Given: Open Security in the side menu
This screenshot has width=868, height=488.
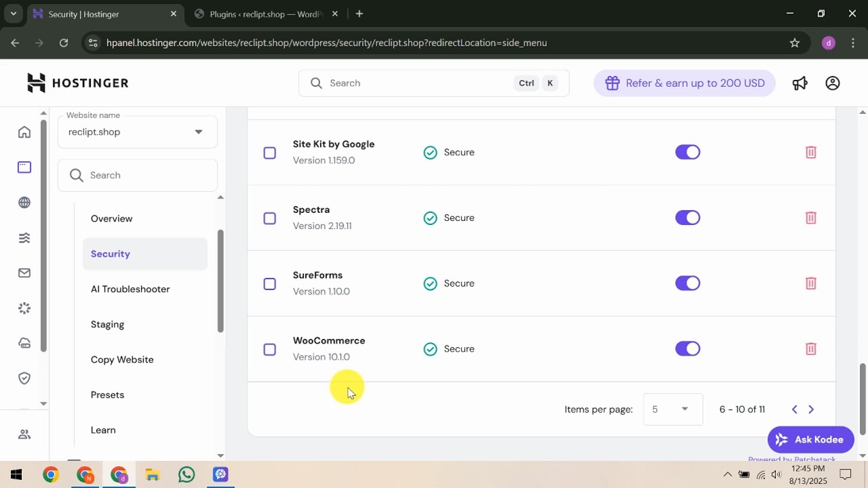Looking at the screenshot, I should (x=145, y=253).
